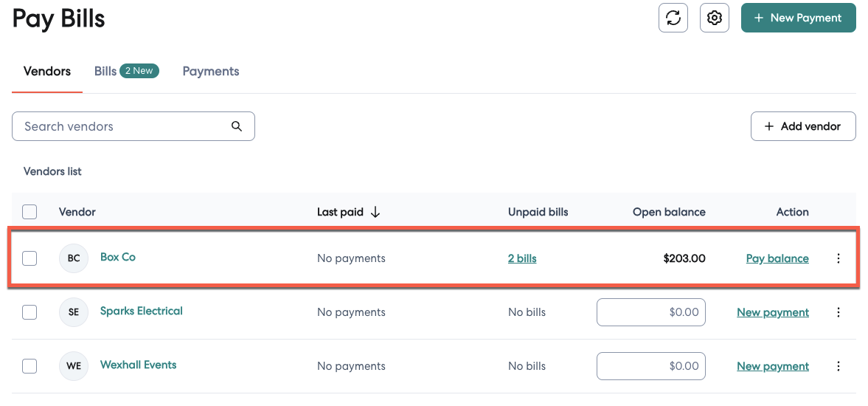Click the New Payment button
Viewport: 868px width, 406px height.
798,18
